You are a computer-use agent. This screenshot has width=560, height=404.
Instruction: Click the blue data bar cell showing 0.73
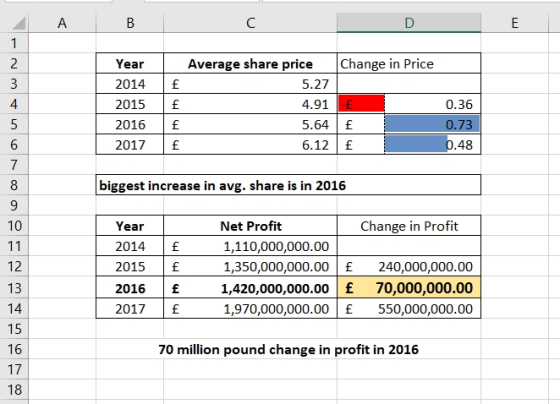point(409,124)
